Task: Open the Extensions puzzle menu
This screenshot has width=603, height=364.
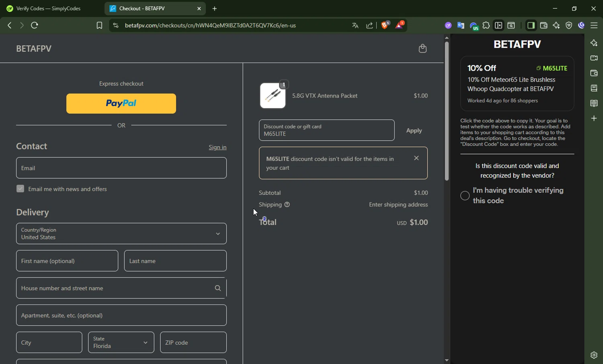Action: [486, 25]
